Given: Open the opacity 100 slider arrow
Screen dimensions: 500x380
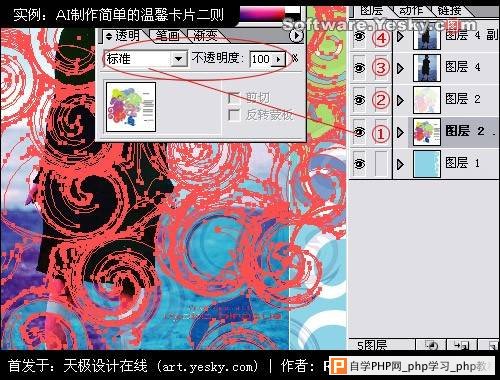Looking at the screenshot, I should [279, 59].
